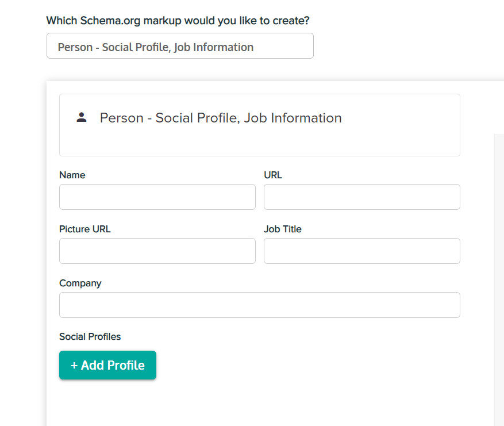Click the Picture URL label
504x426 pixels.
coord(84,229)
